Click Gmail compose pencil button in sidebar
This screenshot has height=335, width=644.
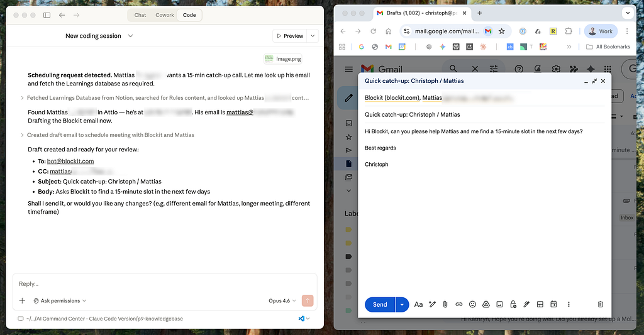348,97
